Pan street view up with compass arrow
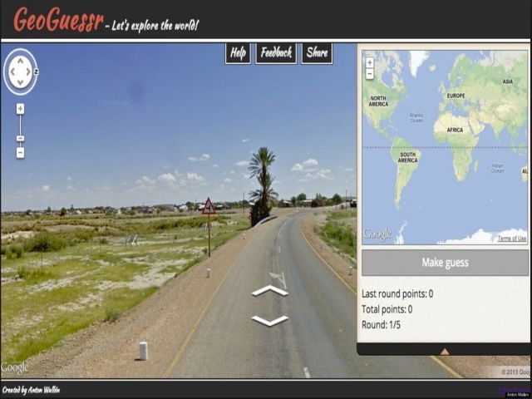 point(20,61)
